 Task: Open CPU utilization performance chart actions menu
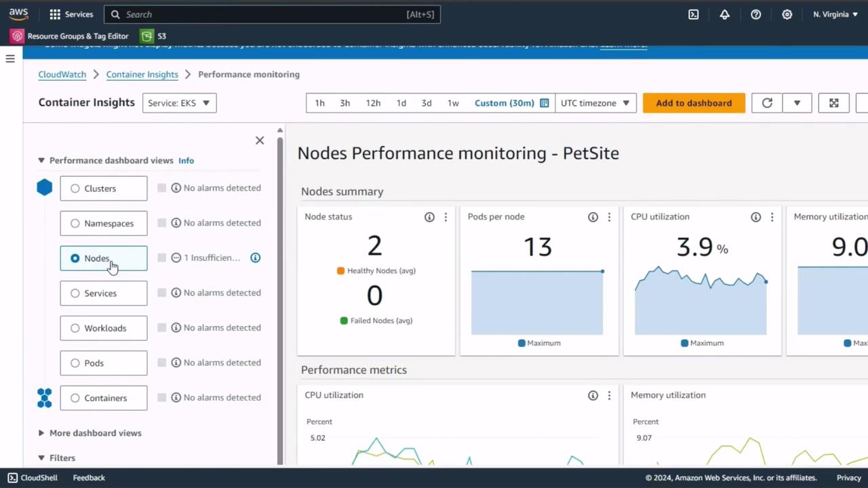point(609,395)
